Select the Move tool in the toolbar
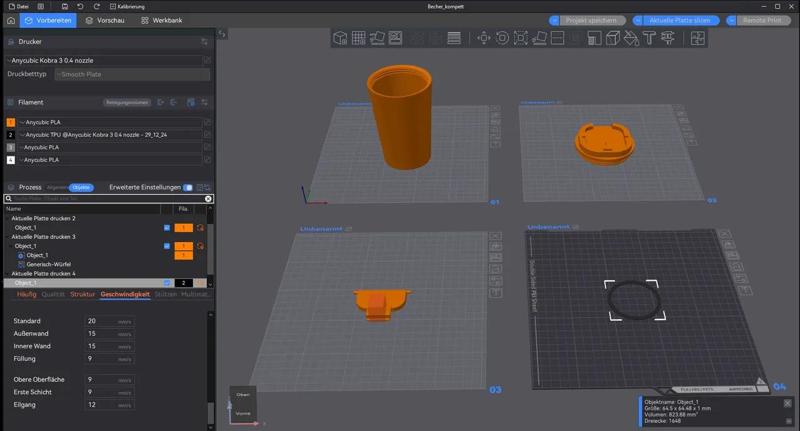Image resolution: width=800 pixels, height=431 pixels. coord(484,38)
